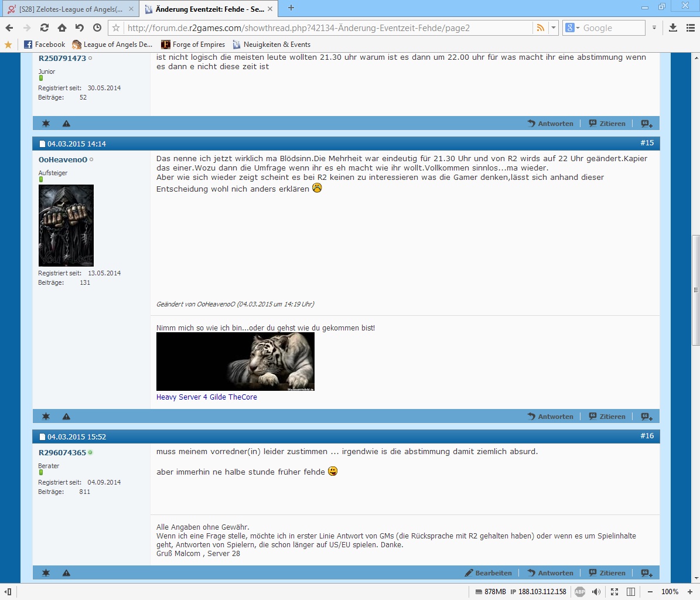Viewport: 700px width, 600px height.
Task: Go to the browser home page
Action: (x=62, y=28)
